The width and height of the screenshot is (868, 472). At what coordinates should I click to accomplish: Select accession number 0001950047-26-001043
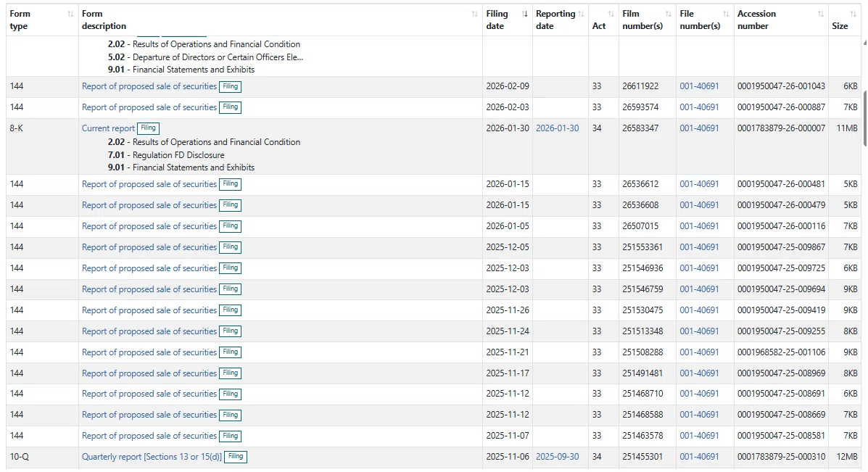781,86
